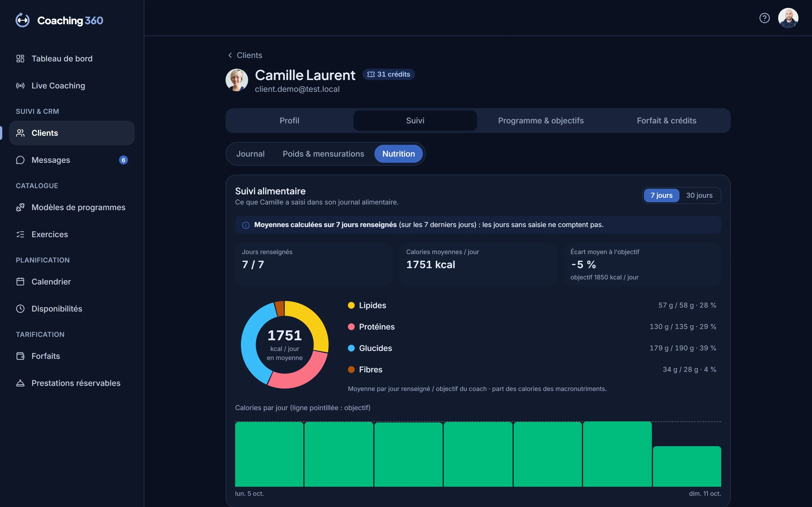Open Tableau de bord dashboard icon
Viewport: 812px width, 507px height.
click(x=20, y=59)
